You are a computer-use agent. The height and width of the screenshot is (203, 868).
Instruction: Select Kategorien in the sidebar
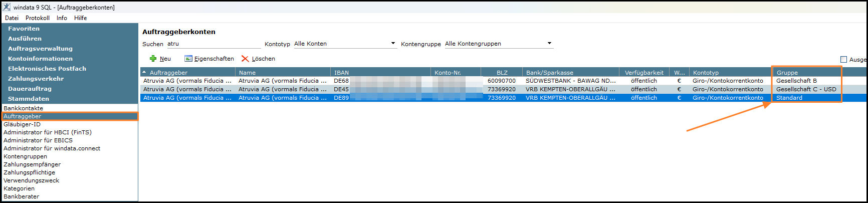[70, 188]
